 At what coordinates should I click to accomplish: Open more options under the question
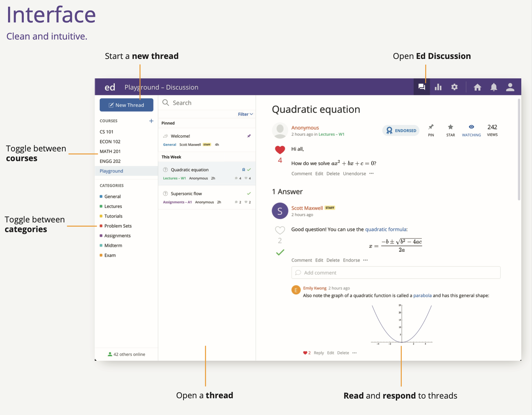371,174
